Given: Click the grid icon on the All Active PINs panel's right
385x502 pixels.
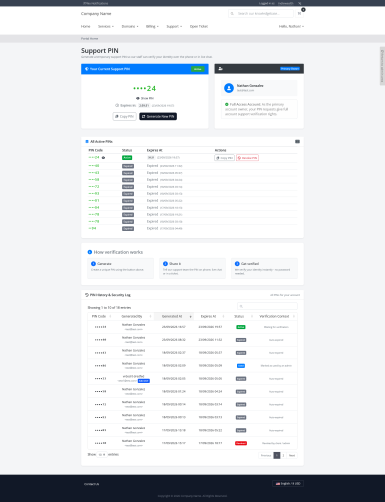Looking at the screenshot, I should point(297,142).
